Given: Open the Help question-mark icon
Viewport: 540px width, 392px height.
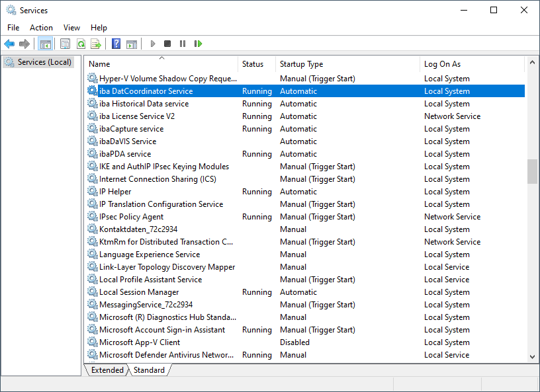Looking at the screenshot, I should click(x=116, y=44).
